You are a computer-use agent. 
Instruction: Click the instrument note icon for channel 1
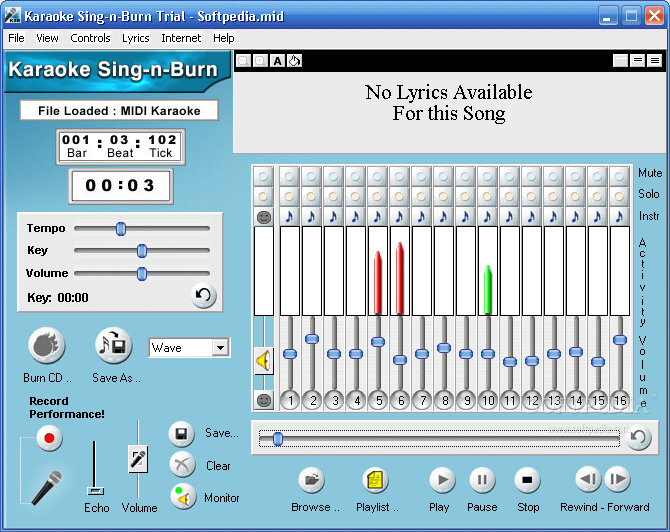coord(290,217)
